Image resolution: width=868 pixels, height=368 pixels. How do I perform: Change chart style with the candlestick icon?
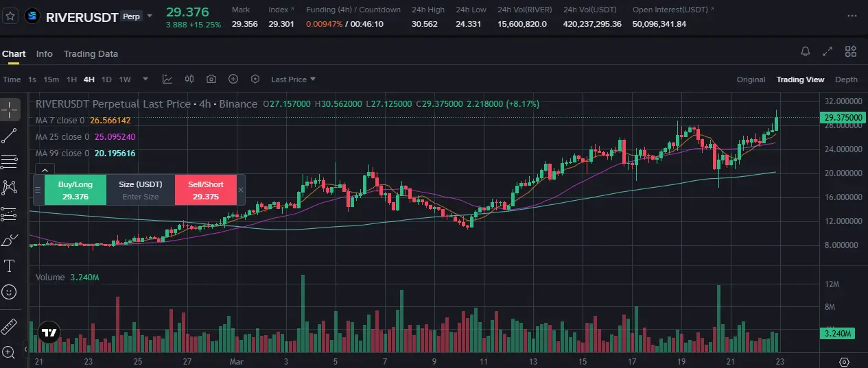tap(189, 79)
